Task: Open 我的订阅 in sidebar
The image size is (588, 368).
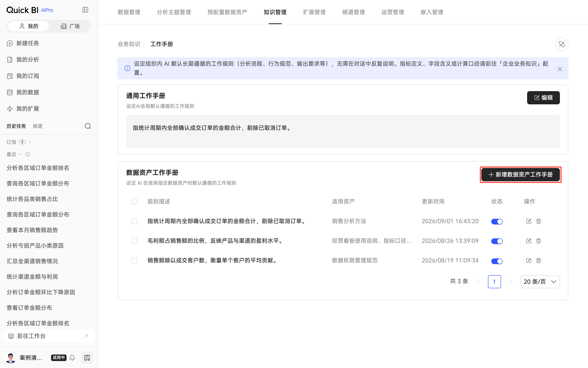Action: tap(23, 76)
